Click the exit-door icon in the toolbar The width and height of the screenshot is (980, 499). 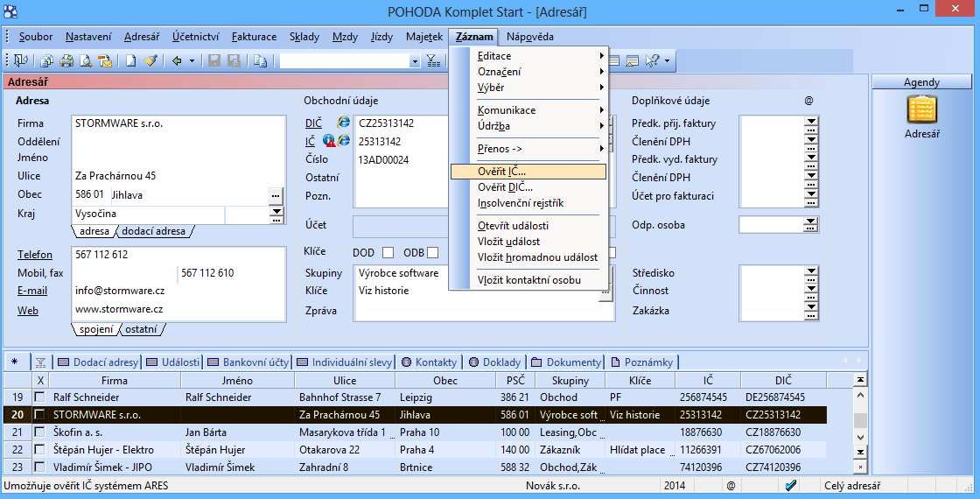(21, 60)
